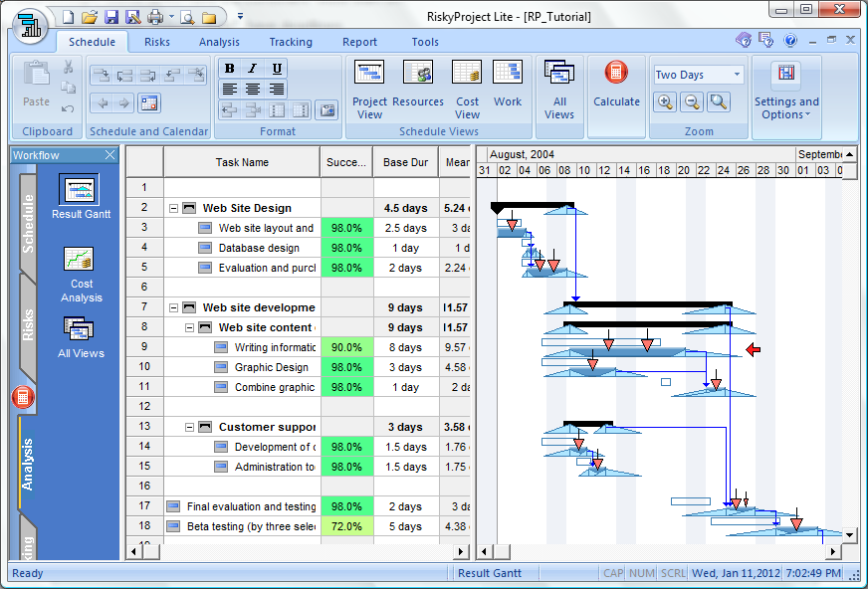868x589 pixels.
Task: Click the Calculate button icon
Action: click(x=616, y=72)
